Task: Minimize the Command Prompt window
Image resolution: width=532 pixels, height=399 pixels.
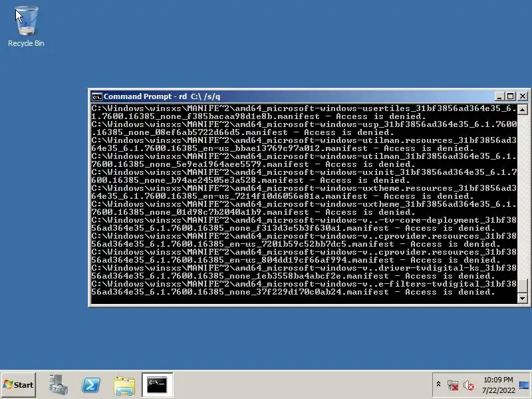Action: click(x=499, y=96)
